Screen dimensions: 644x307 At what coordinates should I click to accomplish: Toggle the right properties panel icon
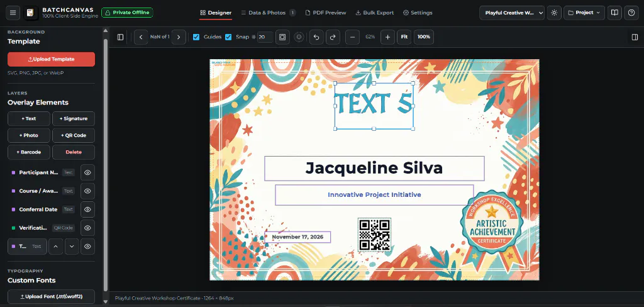(x=635, y=37)
